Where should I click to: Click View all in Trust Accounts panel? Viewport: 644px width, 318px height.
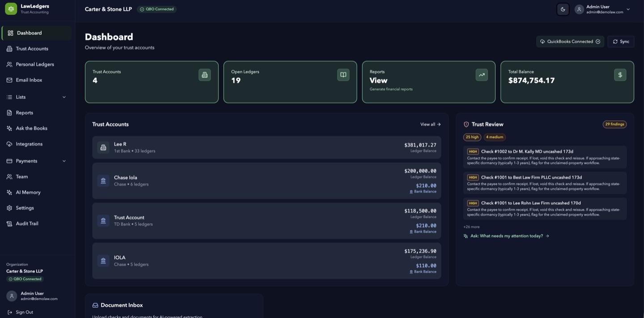click(x=430, y=124)
